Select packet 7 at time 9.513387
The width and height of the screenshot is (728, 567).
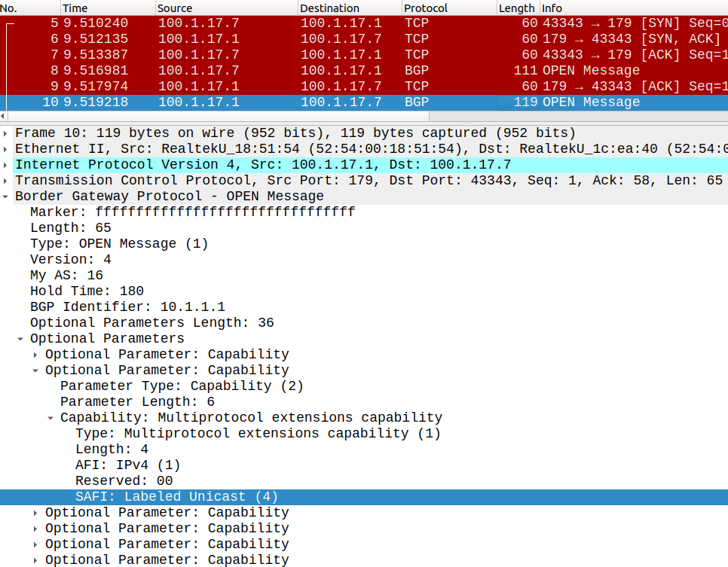(x=364, y=55)
